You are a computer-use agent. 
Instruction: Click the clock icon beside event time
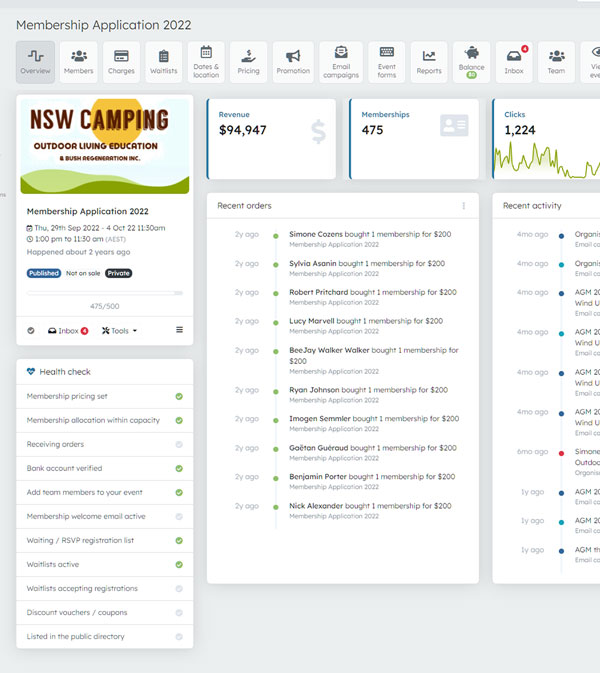[30, 239]
